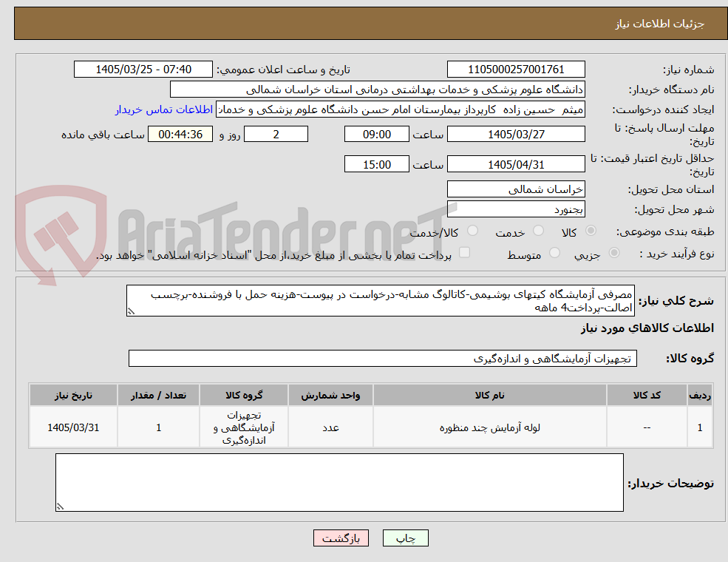Click the طبقه بندی موضوعی label

click(x=665, y=231)
